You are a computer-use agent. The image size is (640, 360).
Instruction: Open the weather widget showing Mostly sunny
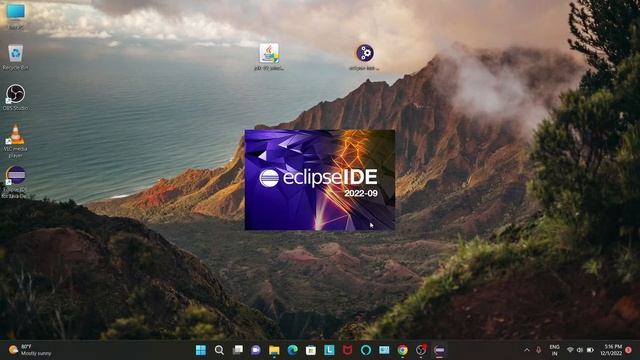coord(30,350)
